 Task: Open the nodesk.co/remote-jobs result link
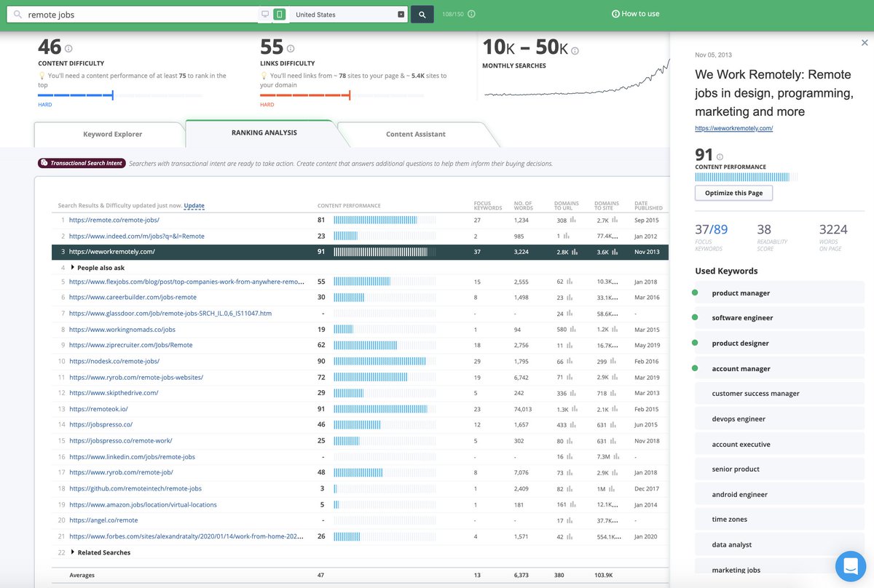click(x=114, y=361)
